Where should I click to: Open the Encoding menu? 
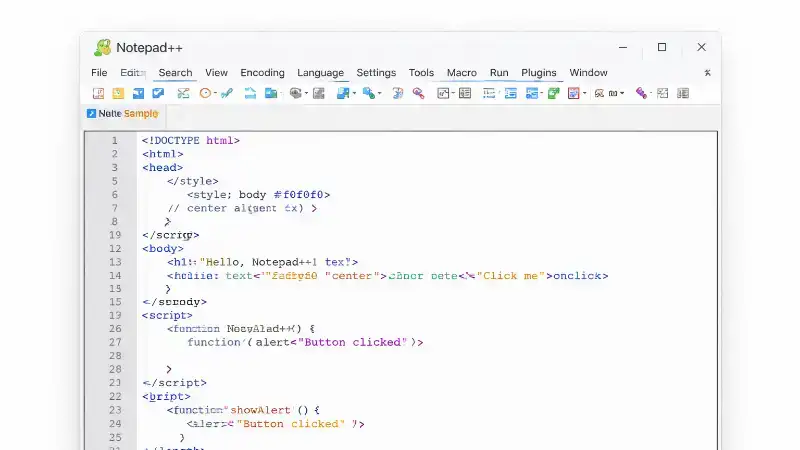pyautogui.click(x=262, y=73)
